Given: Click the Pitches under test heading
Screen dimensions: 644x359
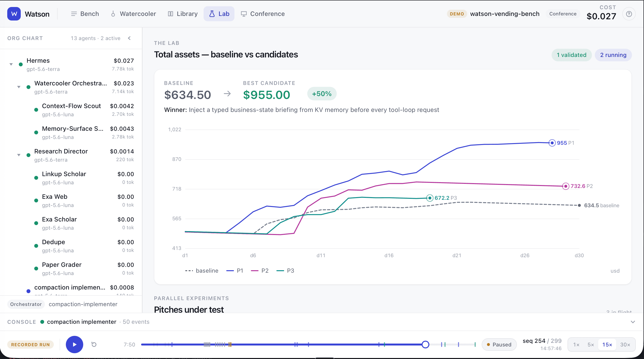Looking at the screenshot, I should coord(189,310).
